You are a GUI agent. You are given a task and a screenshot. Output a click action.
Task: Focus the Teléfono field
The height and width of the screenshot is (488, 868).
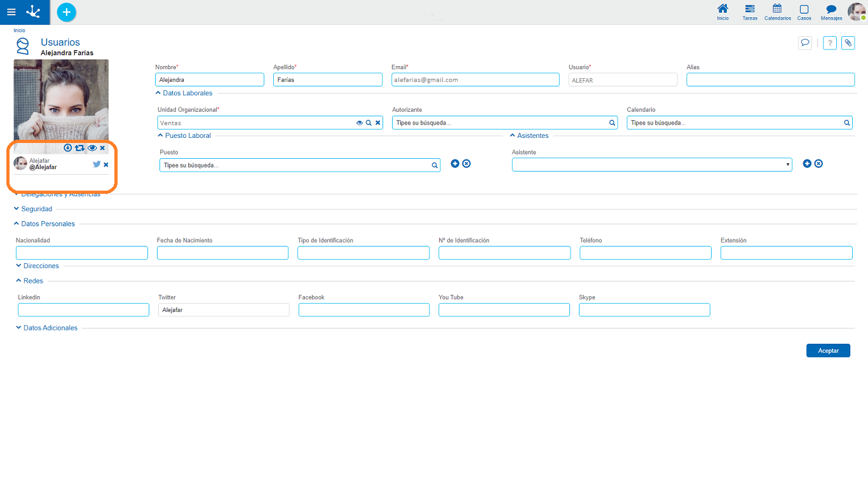[646, 253]
